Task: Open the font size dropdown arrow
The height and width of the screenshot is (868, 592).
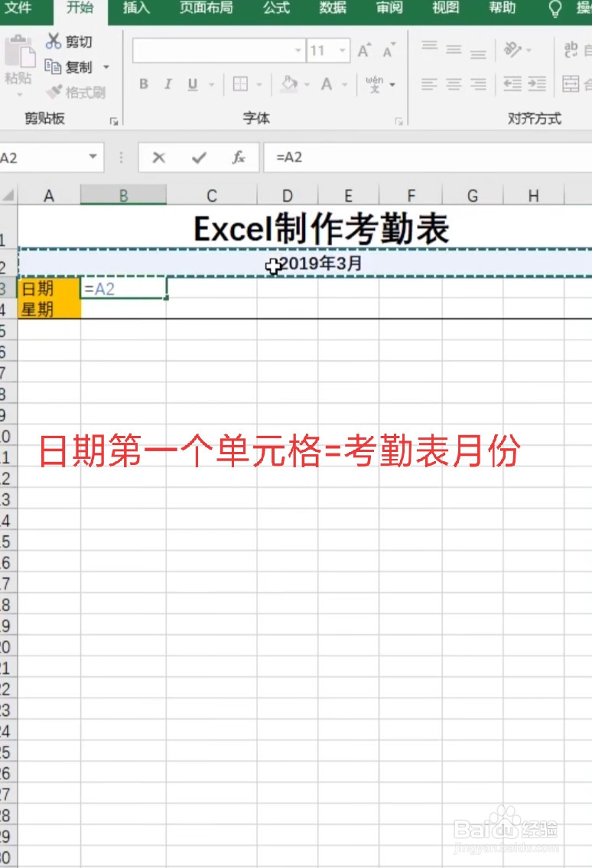Action: (x=343, y=51)
